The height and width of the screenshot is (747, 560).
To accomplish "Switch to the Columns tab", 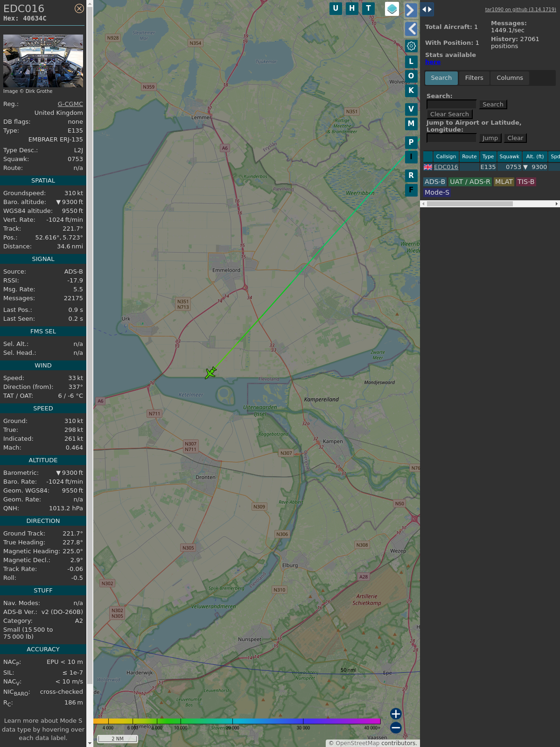I will click(510, 78).
